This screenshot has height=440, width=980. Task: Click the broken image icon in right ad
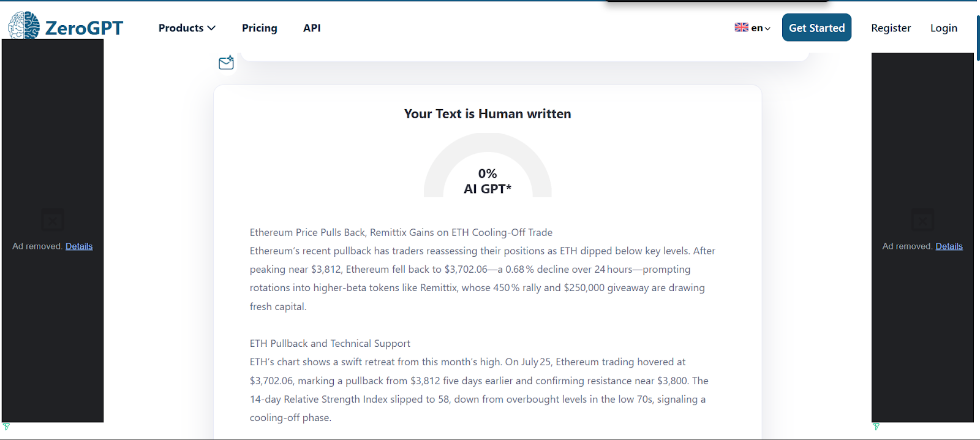click(x=922, y=220)
